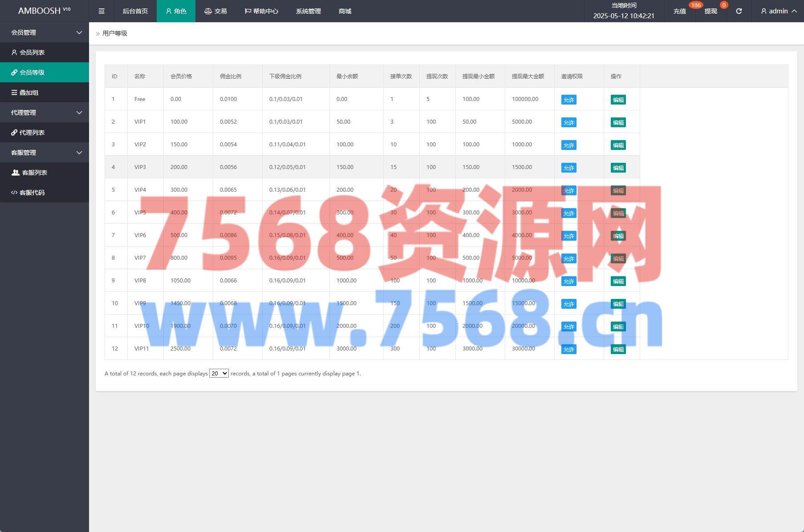
Task: Open 客服代码 customer service code page
Action: point(32,193)
